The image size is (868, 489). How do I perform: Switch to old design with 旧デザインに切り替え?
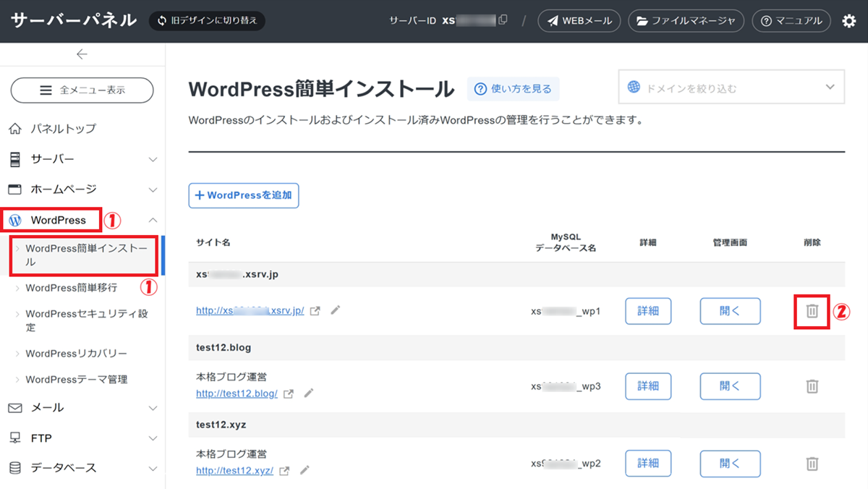click(x=207, y=20)
